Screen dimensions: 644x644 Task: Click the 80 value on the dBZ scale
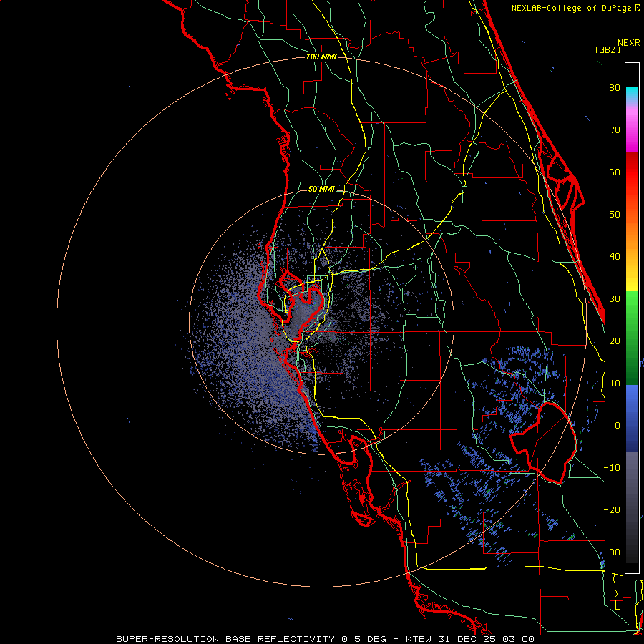(x=615, y=88)
